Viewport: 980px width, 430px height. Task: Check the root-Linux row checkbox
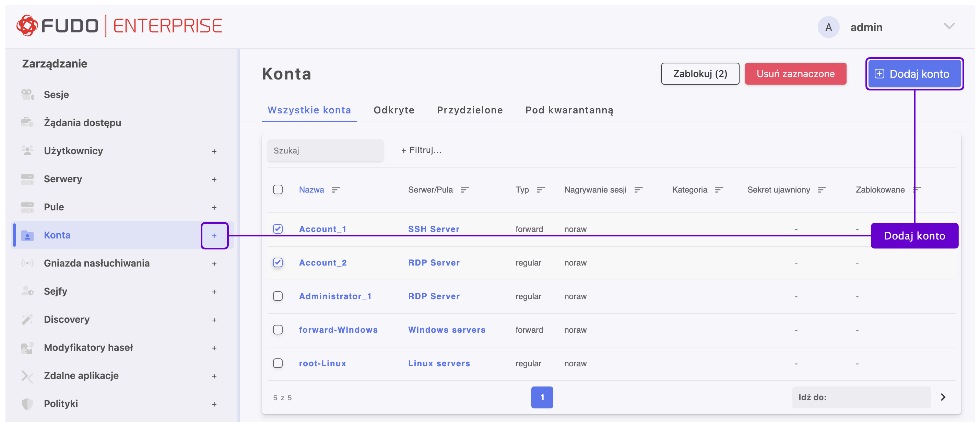pos(278,363)
